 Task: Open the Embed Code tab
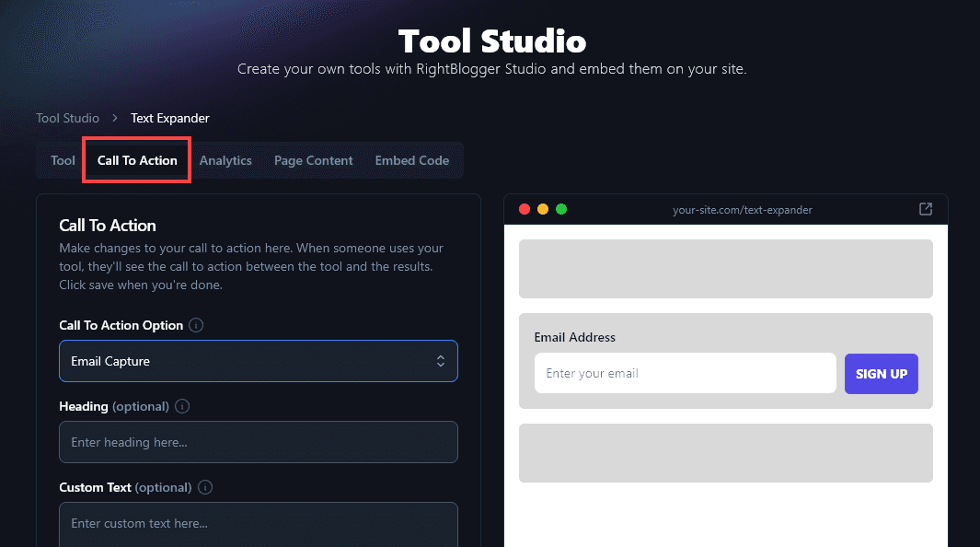(x=411, y=160)
